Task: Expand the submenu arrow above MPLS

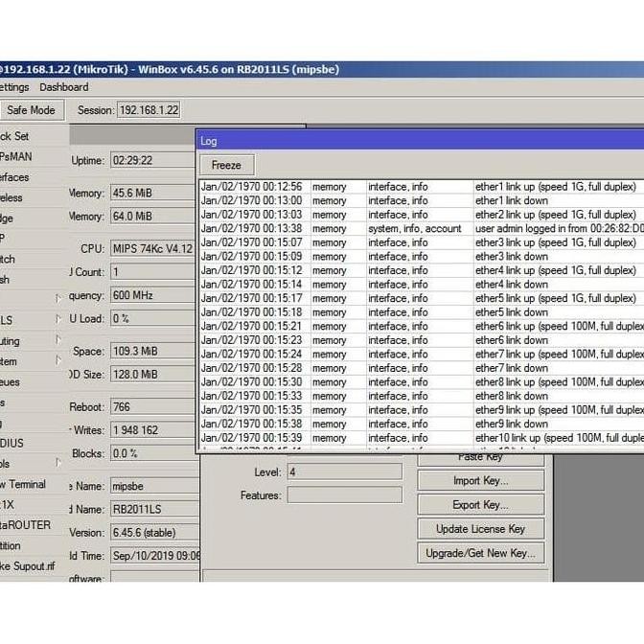Action: pyautogui.click(x=58, y=299)
